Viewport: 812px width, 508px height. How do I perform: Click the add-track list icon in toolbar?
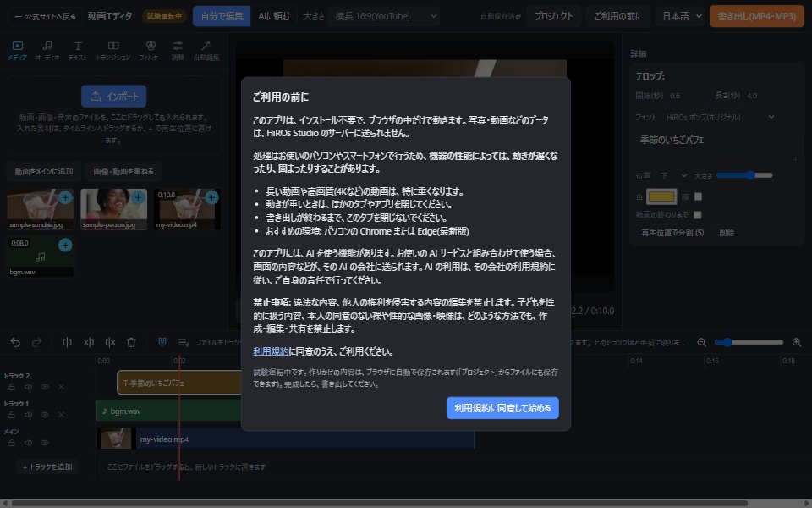[184, 343]
